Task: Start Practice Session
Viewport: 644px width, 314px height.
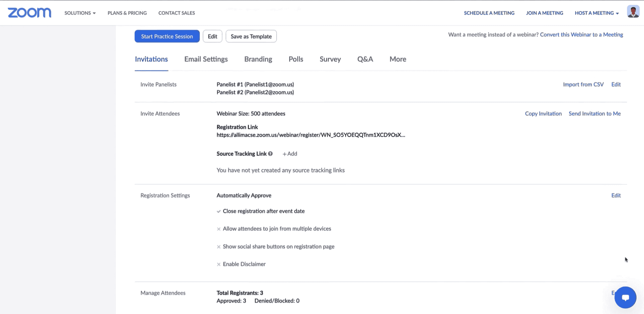Action: (167, 36)
